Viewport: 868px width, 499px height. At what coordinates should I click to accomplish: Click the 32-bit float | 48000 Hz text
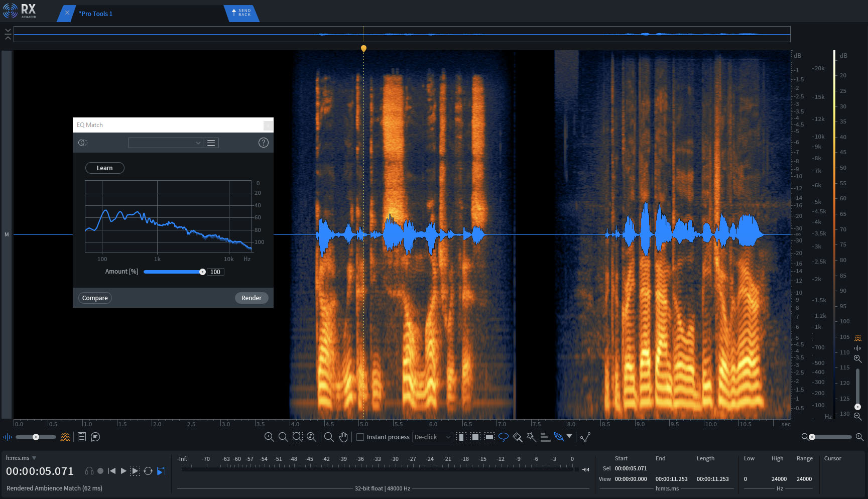383,488
